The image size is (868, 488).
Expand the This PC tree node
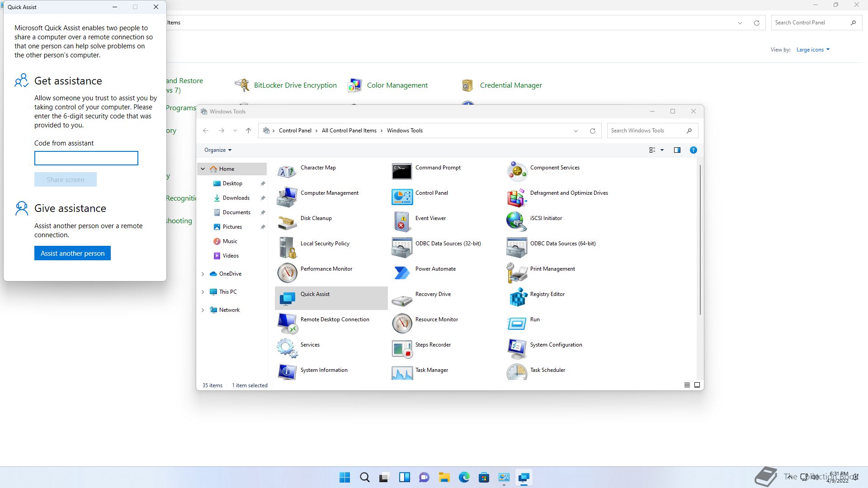[203, 292]
